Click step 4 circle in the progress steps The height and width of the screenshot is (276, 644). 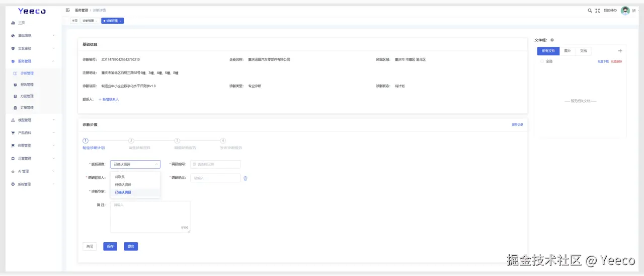pos(223,141)
